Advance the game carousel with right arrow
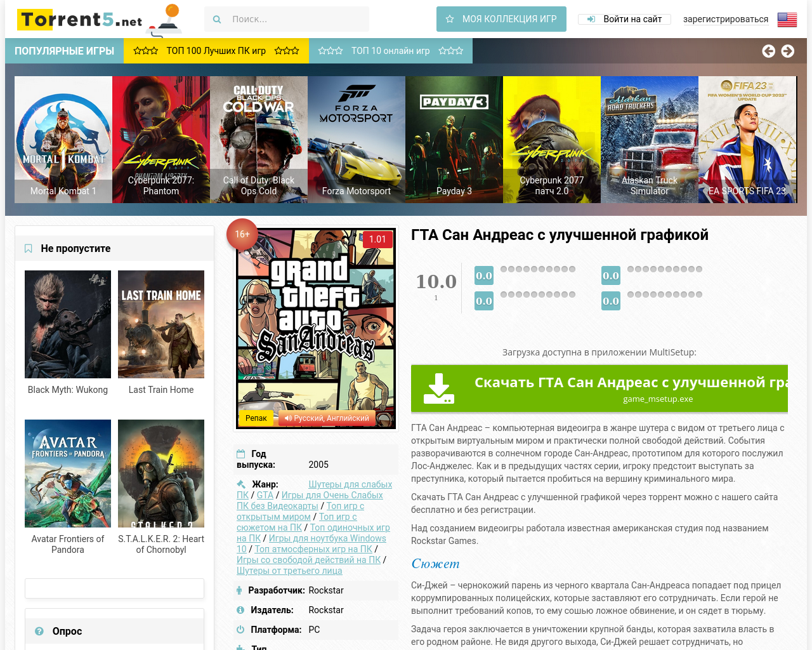The image size is (812, 650). coord(788,51)
